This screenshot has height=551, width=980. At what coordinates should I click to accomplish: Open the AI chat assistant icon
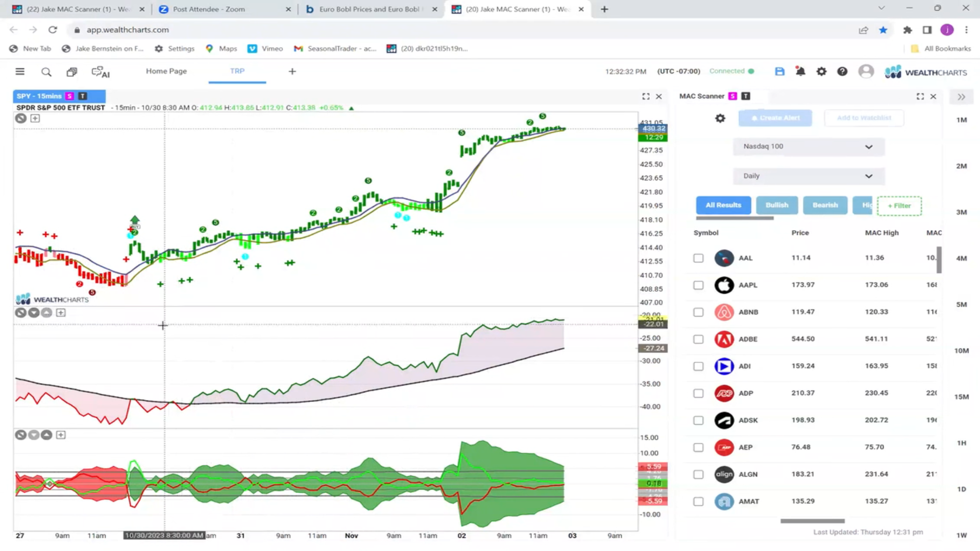pyautogui.click(x=101, y=72)
